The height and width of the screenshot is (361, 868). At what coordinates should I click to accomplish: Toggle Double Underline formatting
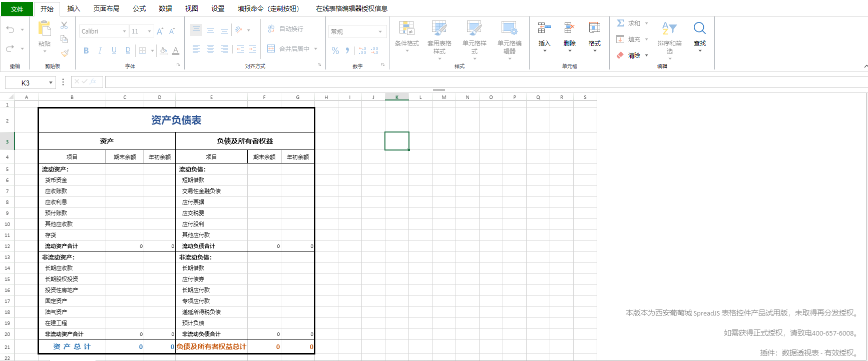128,50
